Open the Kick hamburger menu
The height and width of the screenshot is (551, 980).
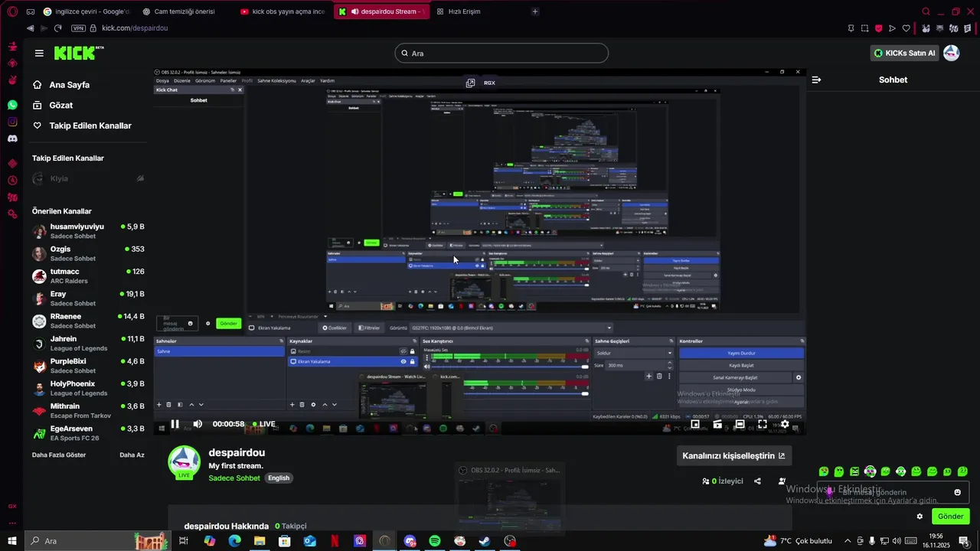click(x=39, y=54)
